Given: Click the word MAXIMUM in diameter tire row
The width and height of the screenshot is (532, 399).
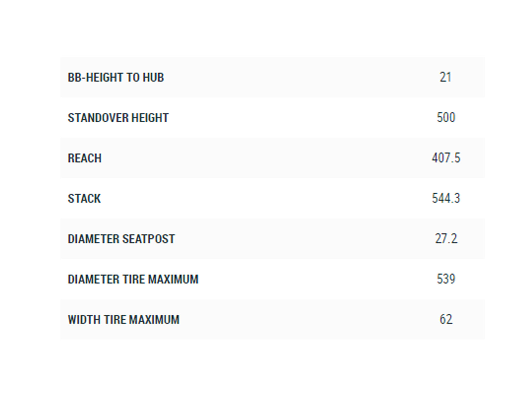Looking at the screenshot, I should 173,279.
